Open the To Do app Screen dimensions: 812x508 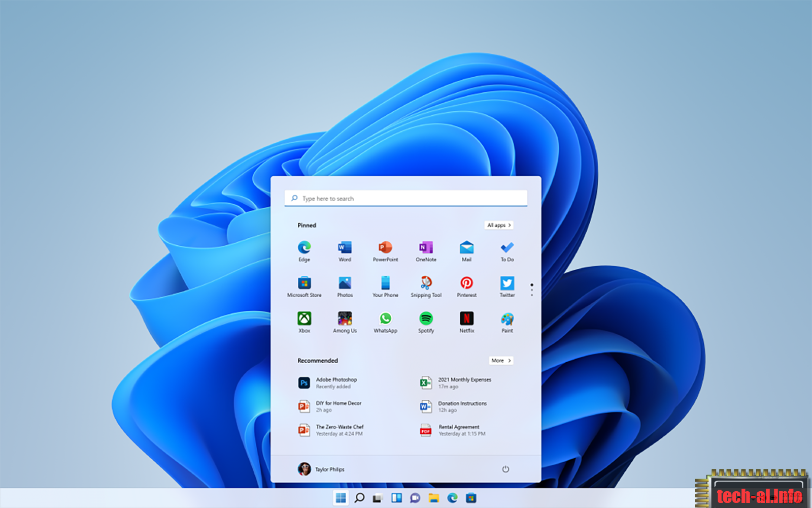coord(507,251)
